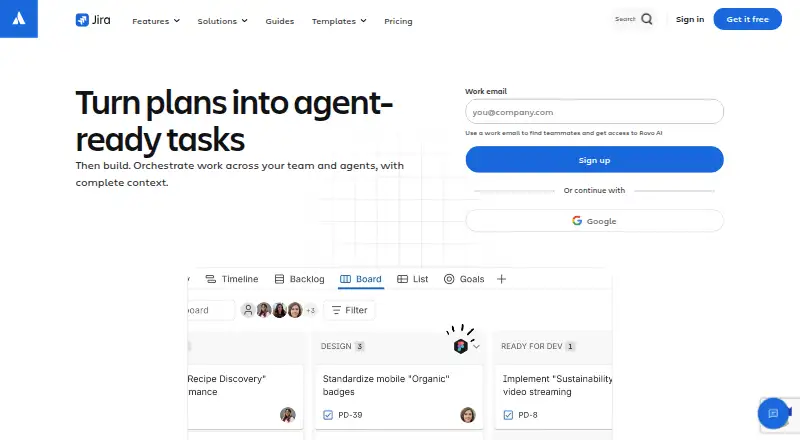Toggle the PD-8 task checkbox icon
Screen dimensions: 800x440
[508, 415]
